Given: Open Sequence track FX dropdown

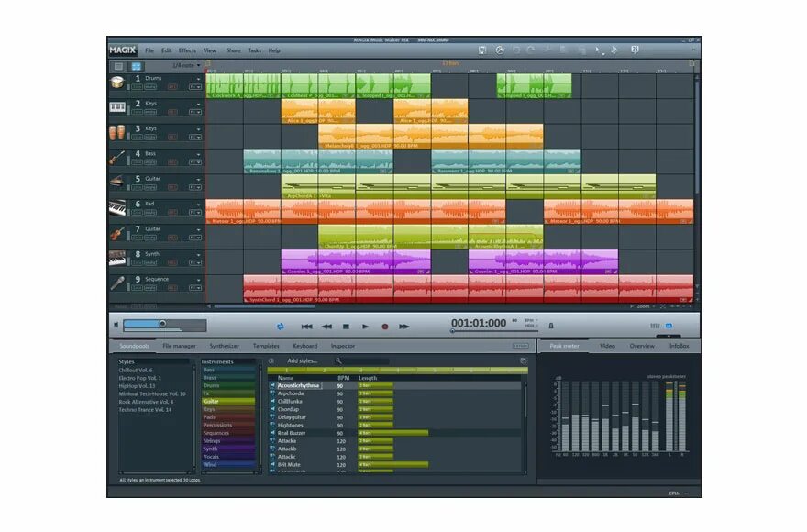Looking at the screenshot, I should pyautogui.click(x=195, y=288).
